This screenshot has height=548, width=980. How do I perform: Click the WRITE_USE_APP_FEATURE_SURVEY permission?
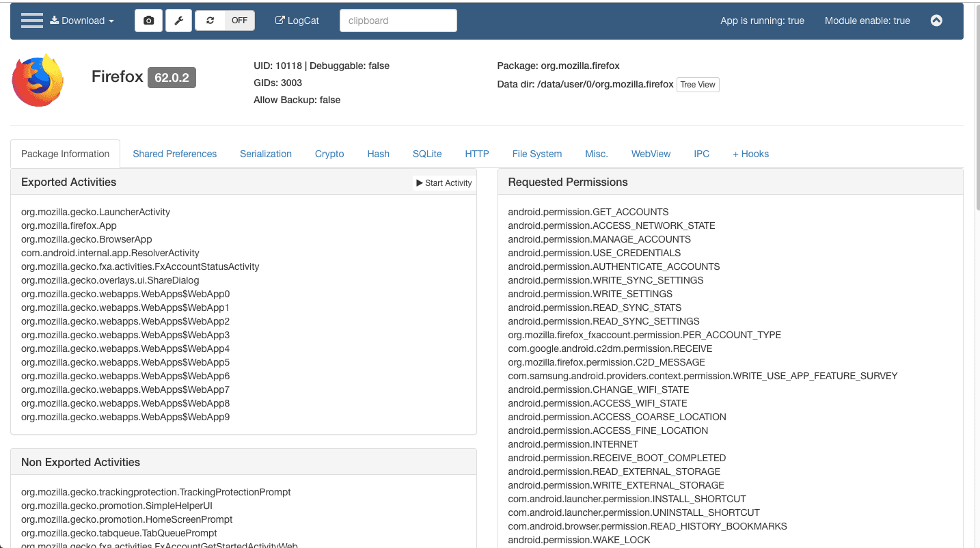[703, 376]
